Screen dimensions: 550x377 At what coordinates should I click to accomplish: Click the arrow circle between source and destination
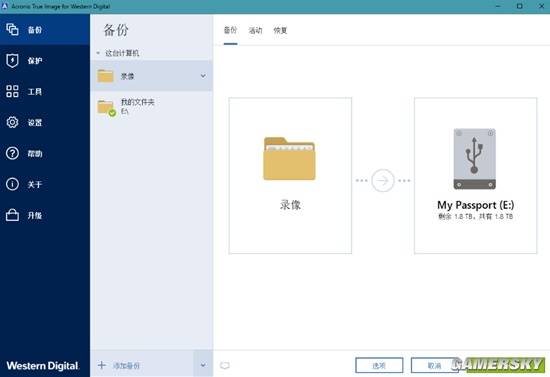(383, 181)
